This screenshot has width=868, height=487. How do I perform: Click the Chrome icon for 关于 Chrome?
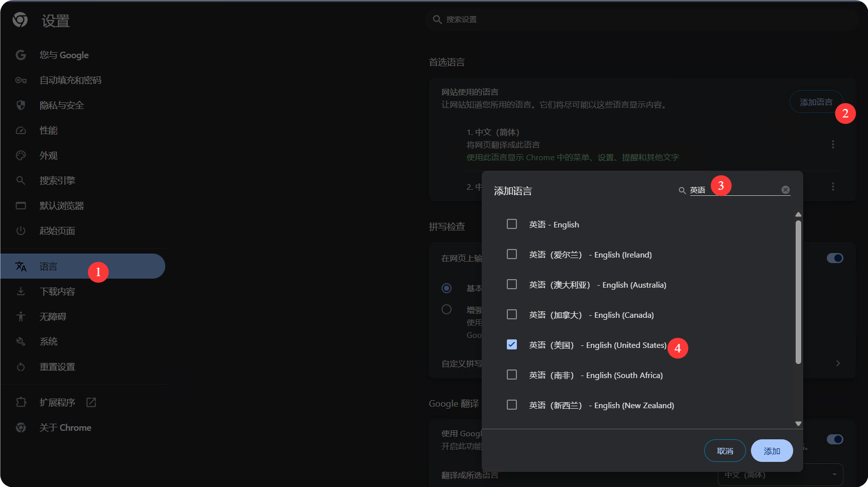[21, 427]
